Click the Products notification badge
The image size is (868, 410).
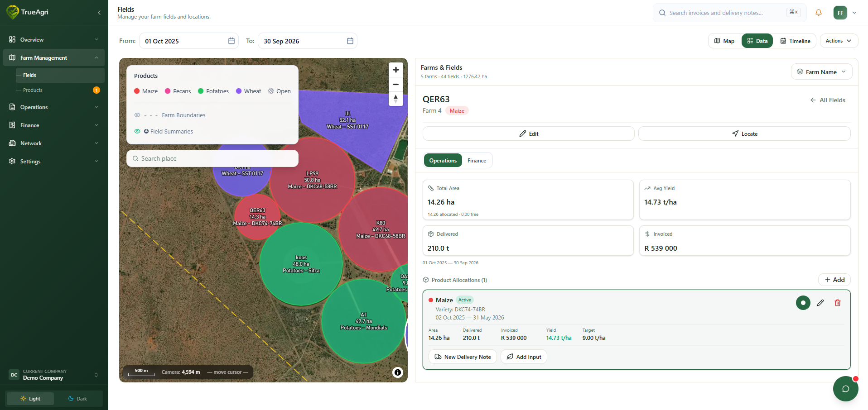pos(96,90)
